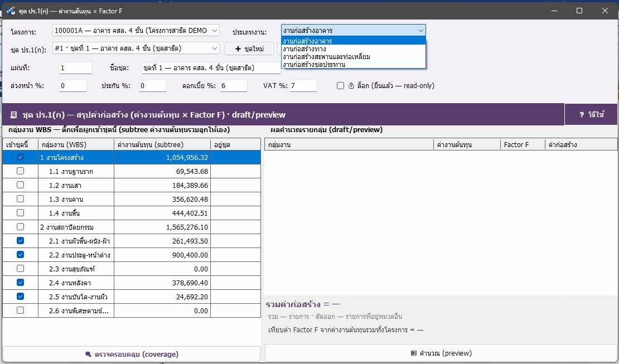Click the รวมค่าก่อสร้าง total label
Image resolution: width=619 pixels, height=364 pixels.
click(x=303, y=304)
